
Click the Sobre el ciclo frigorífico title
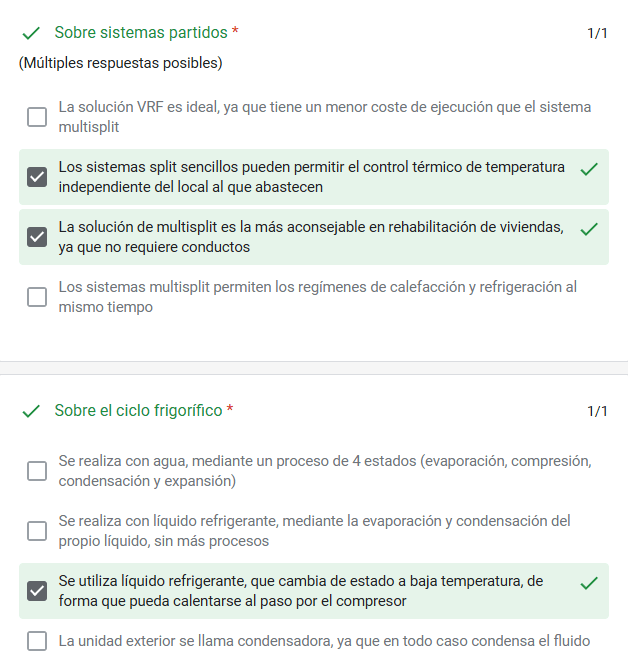point(138,411)
